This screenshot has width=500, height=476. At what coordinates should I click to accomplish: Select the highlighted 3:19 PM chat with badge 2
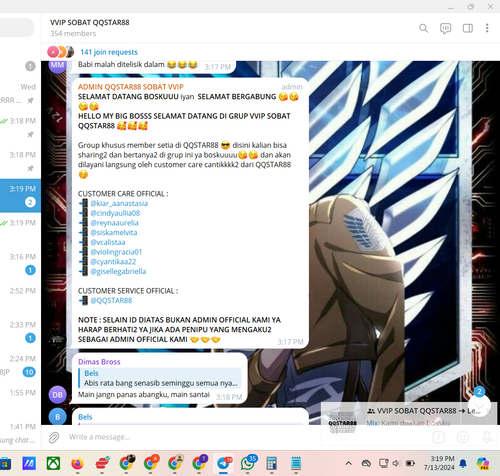click(x=20, y=195)
